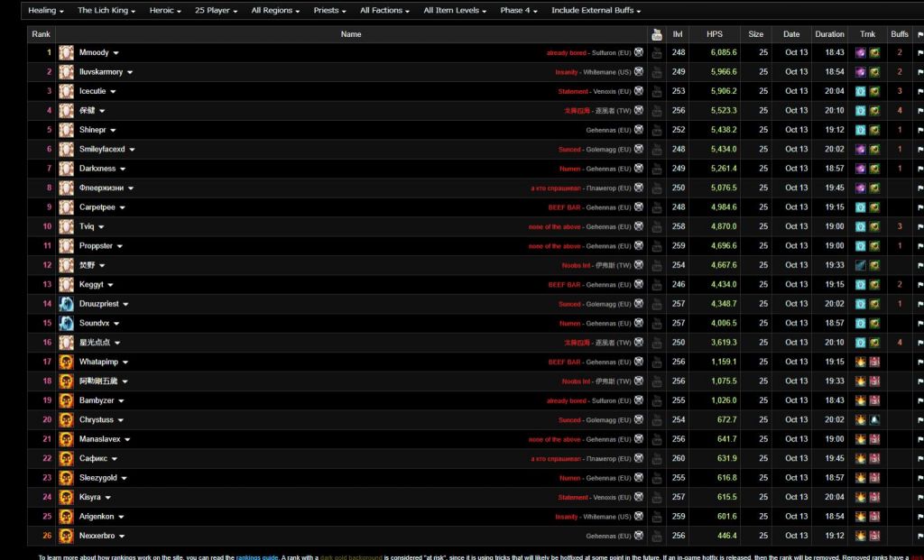Click the HPS column header
Viewport: 924px width, 560px height.
(715, 34)
